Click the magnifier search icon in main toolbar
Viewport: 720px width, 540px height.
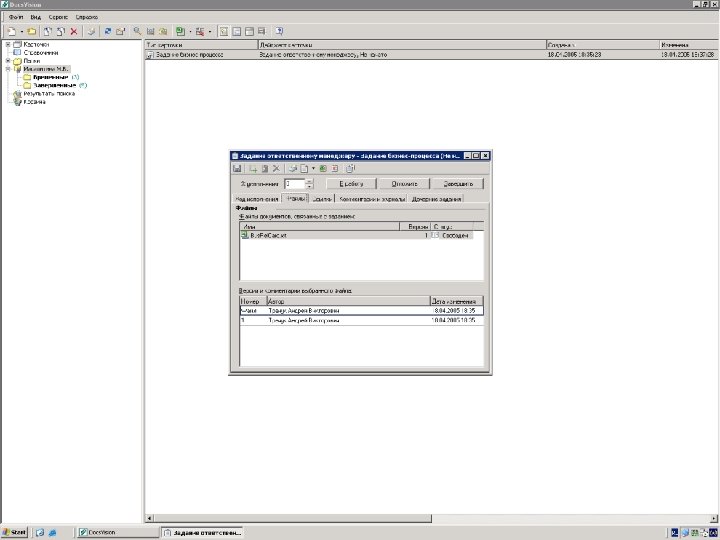(137, 31)
